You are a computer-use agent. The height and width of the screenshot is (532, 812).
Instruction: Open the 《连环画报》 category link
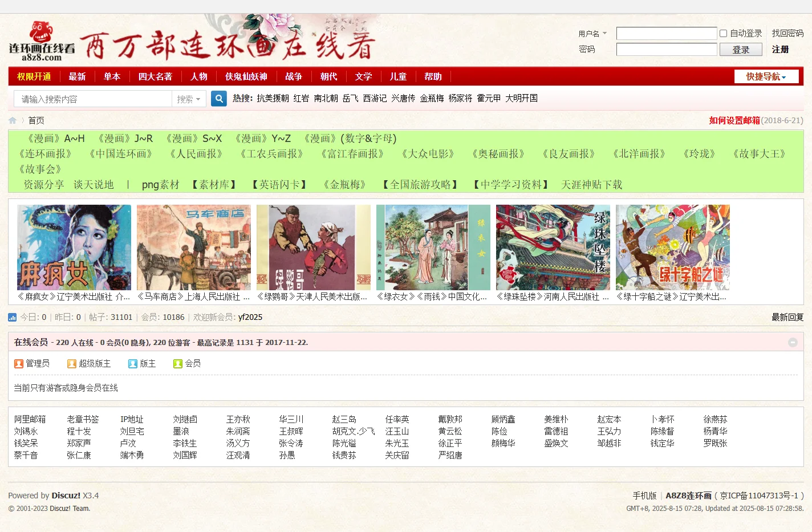click(45, 154)
